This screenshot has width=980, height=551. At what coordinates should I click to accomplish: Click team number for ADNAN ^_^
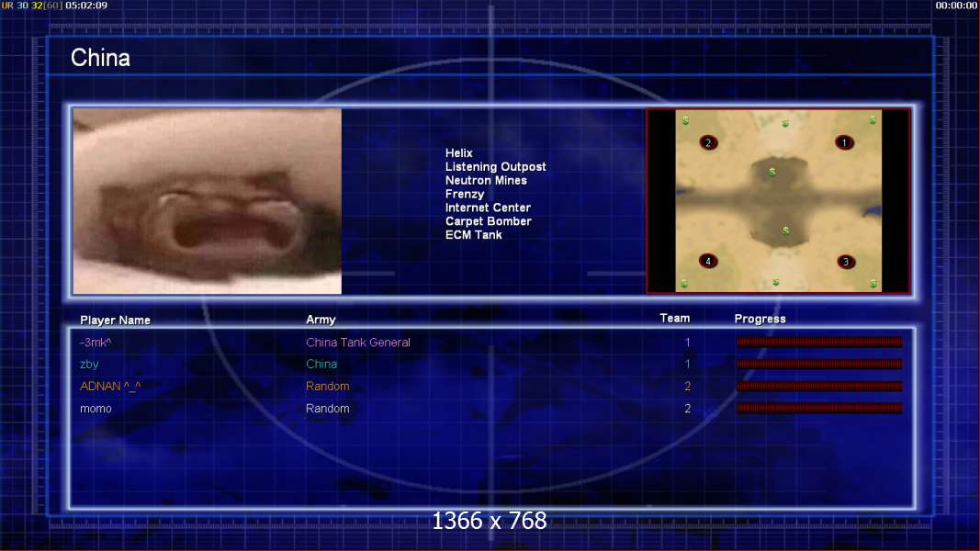(x=688, y=386)
